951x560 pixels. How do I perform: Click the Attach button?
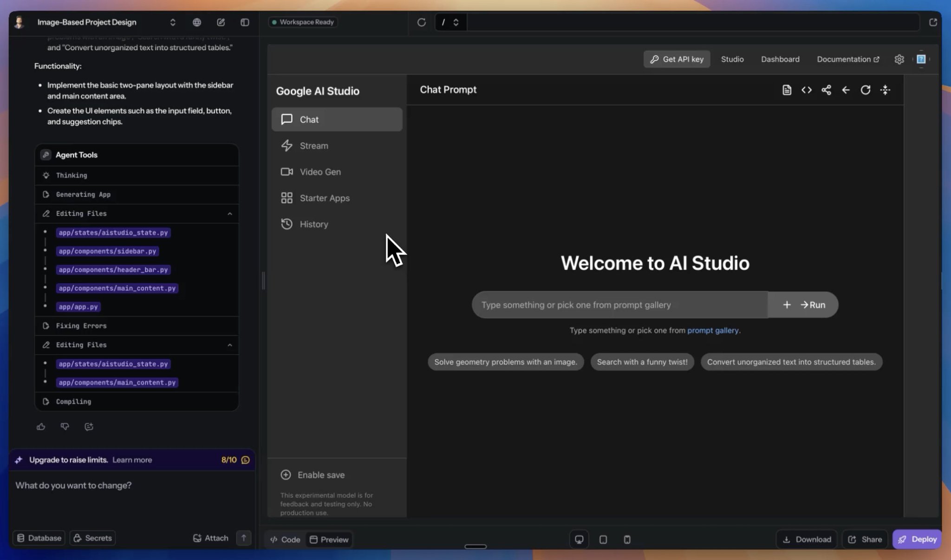210,538
